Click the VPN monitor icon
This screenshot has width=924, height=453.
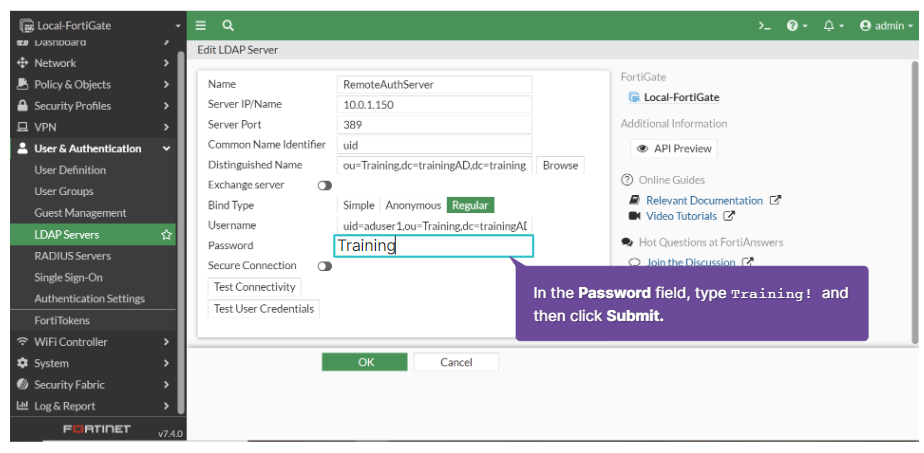point(22,127)
